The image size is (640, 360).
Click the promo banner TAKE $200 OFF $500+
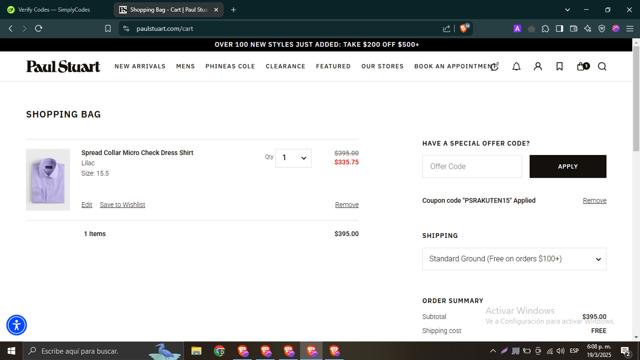point(317,44)
